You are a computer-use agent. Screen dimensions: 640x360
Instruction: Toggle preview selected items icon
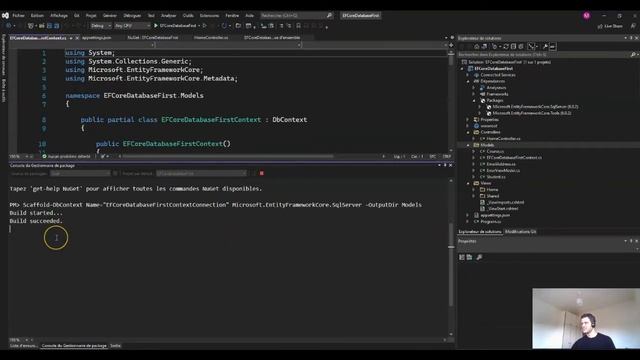pyautogui.click(x=553, y=47)
